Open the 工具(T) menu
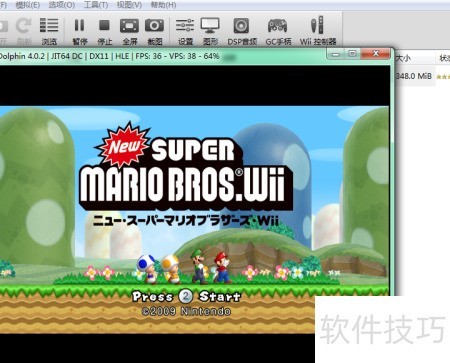The height and width of the screenshot is (363, 450). (x=96, y=5)
